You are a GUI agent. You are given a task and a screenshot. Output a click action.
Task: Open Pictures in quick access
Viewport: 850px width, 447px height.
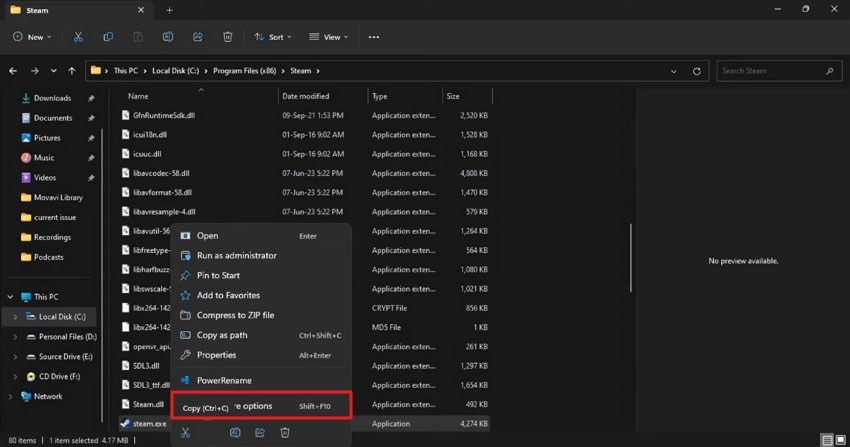coord(47,138)
